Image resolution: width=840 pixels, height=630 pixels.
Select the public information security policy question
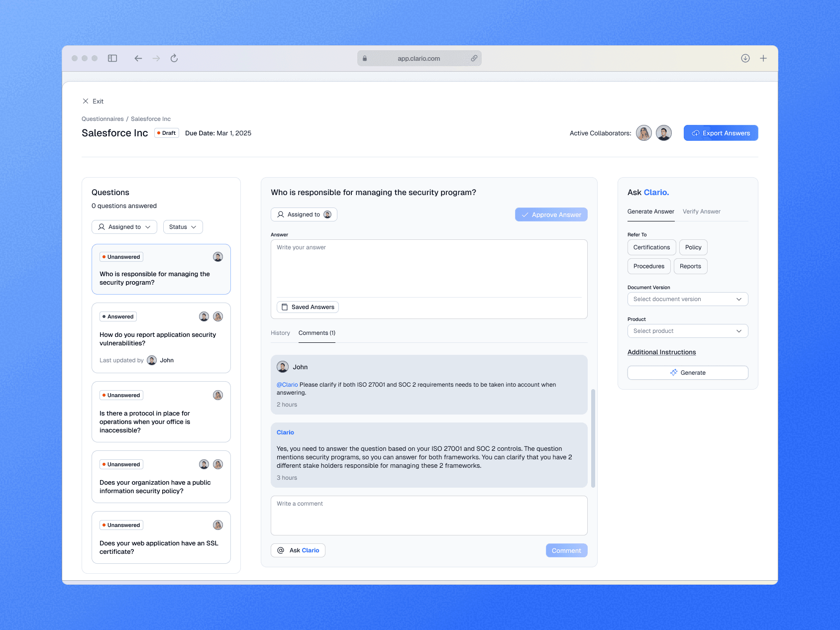pyautogui.click(x=161, y=477)
